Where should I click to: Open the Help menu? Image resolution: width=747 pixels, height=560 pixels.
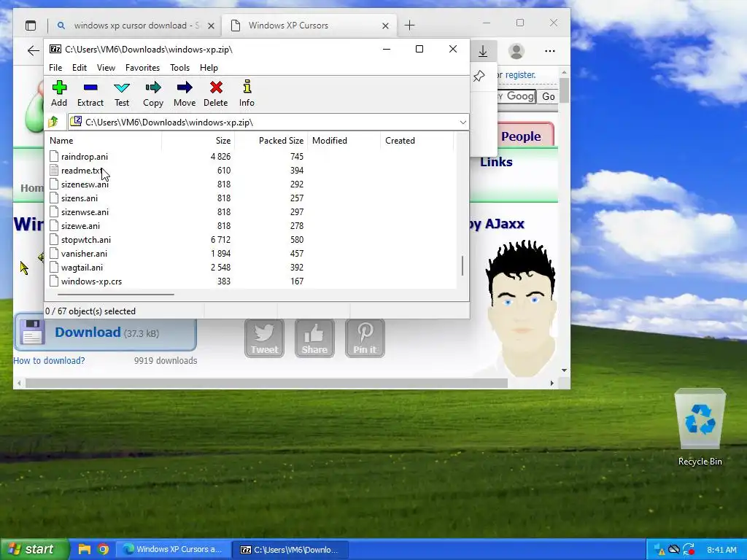pyautogui.click(x=209, y=68)
